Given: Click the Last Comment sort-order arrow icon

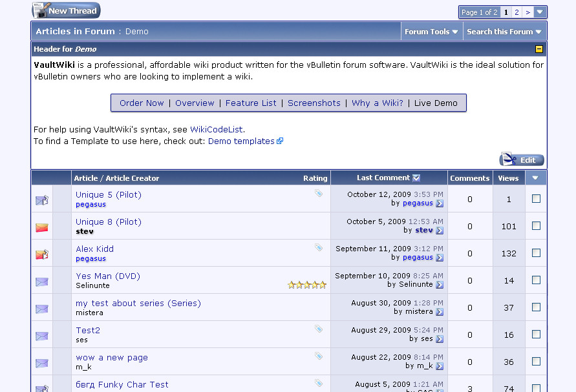Looking at the screenshot, I should point(416,178).
